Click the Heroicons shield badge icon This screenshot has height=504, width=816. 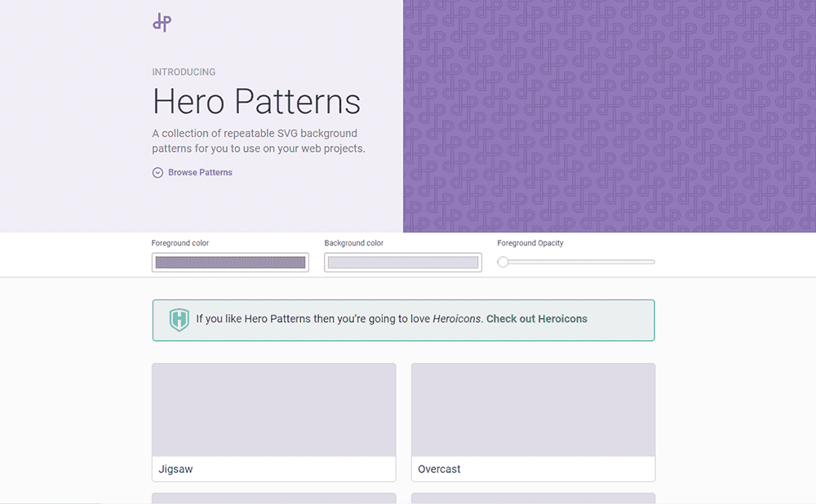pos(178,320)
